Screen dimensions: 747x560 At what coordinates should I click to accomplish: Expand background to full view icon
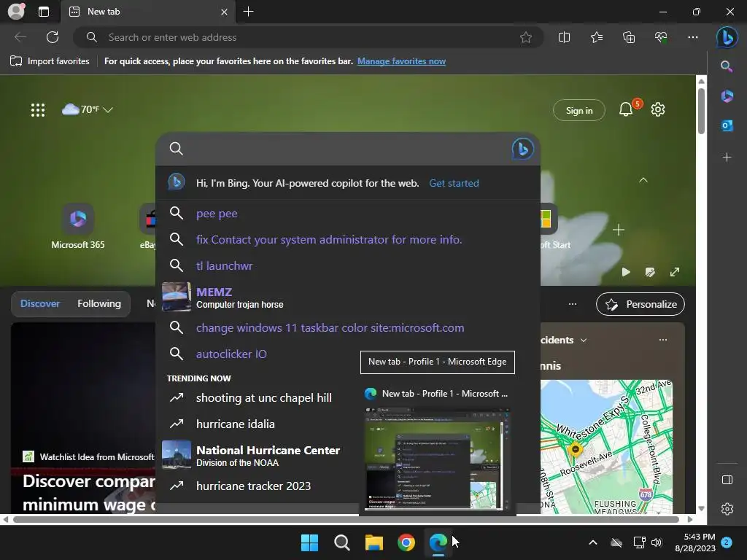point(675,272)
